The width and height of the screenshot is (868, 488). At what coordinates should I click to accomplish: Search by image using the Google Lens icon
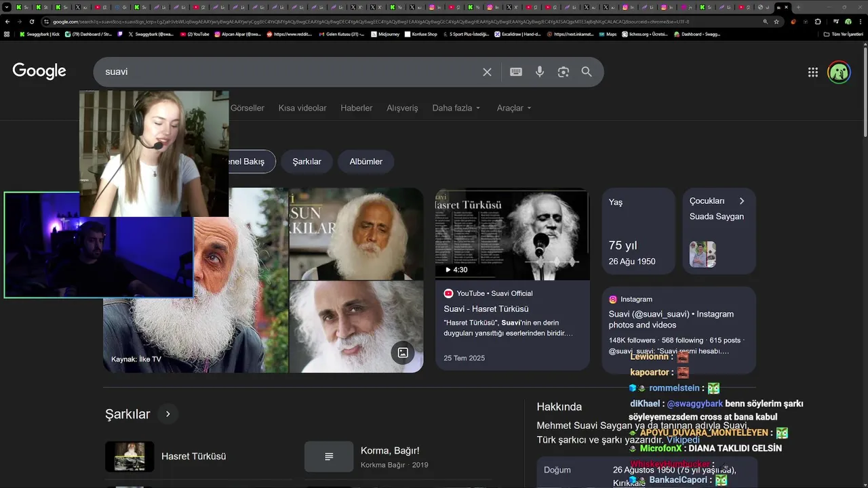563,72
